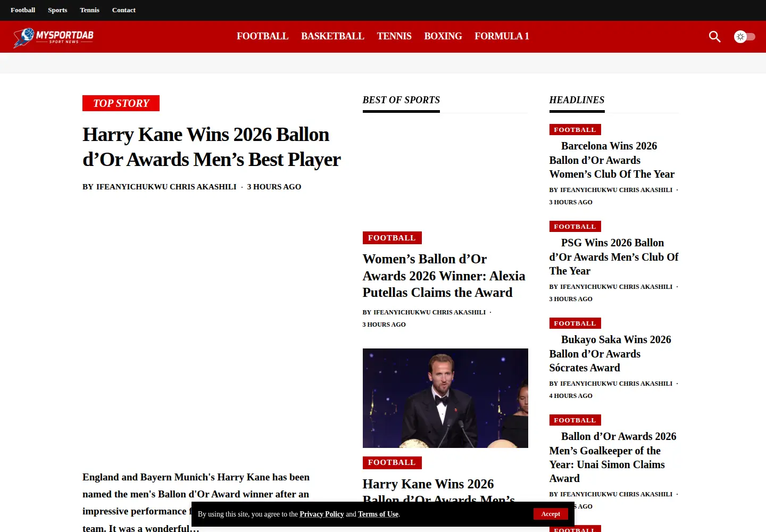
Task: Open the top story headline about Harry Kane
Action: click(212, 147)
